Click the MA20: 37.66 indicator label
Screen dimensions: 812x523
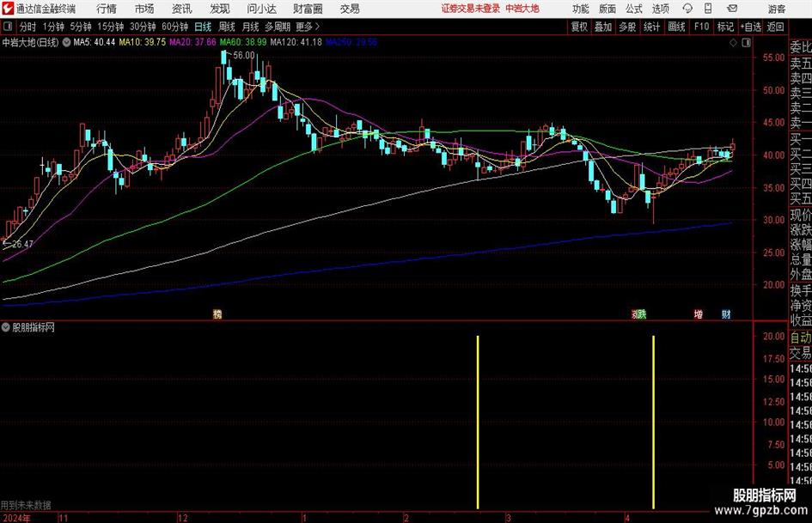pos(192,42)
